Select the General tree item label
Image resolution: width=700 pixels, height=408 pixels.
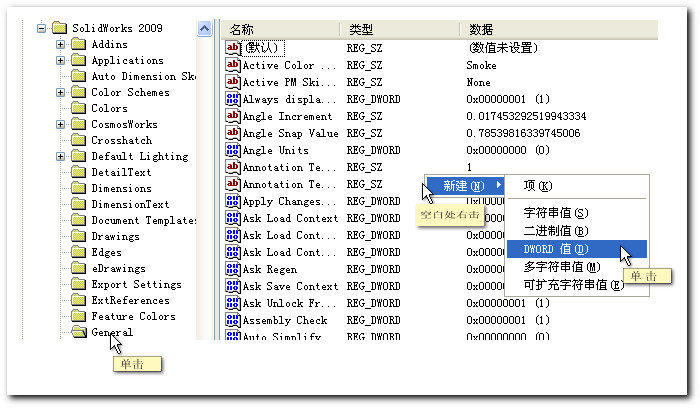pyautogui.click(x=112, y=332)
